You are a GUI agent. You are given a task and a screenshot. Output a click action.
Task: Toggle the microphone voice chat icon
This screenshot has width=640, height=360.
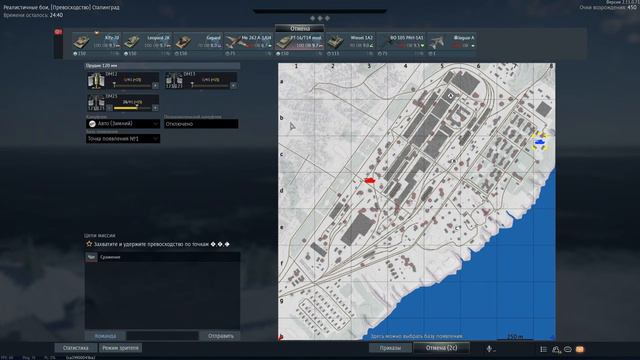coord(489,349)
